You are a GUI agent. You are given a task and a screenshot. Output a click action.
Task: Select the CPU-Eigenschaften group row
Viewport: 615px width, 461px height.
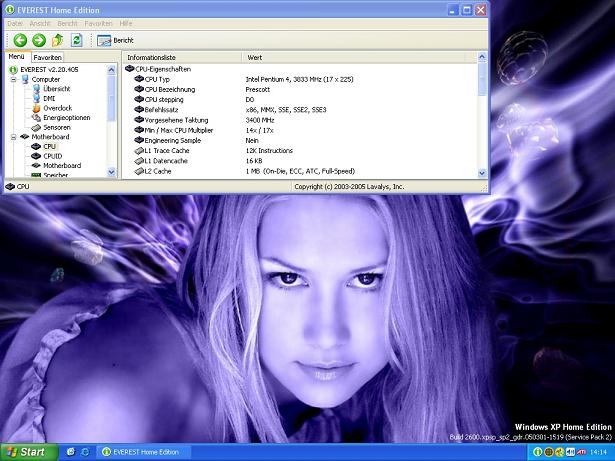(158, 69)
